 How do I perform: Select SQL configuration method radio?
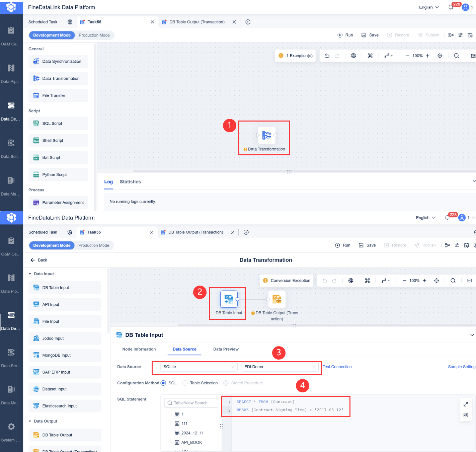tap(163, 383)
